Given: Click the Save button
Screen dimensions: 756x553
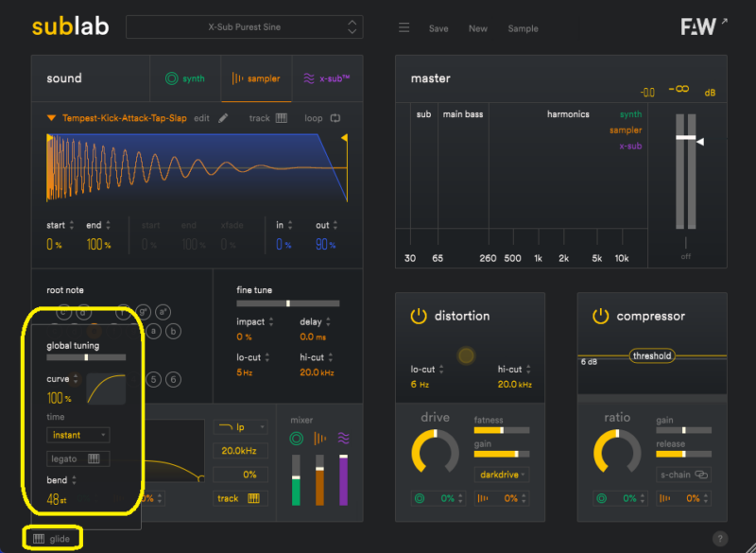Looking at the screenshot, I should pyautogui.click(x=438, y=28).
